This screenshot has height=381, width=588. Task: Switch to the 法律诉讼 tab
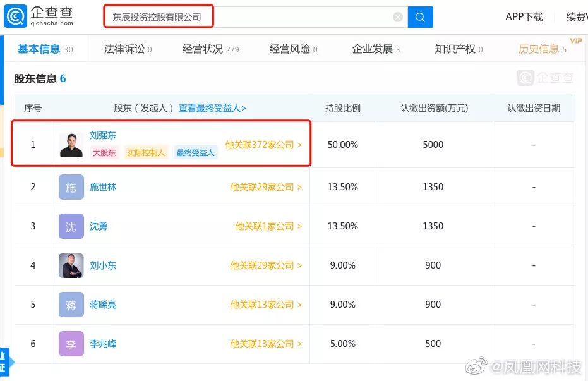pyautogui.click(x=128, y=49)
